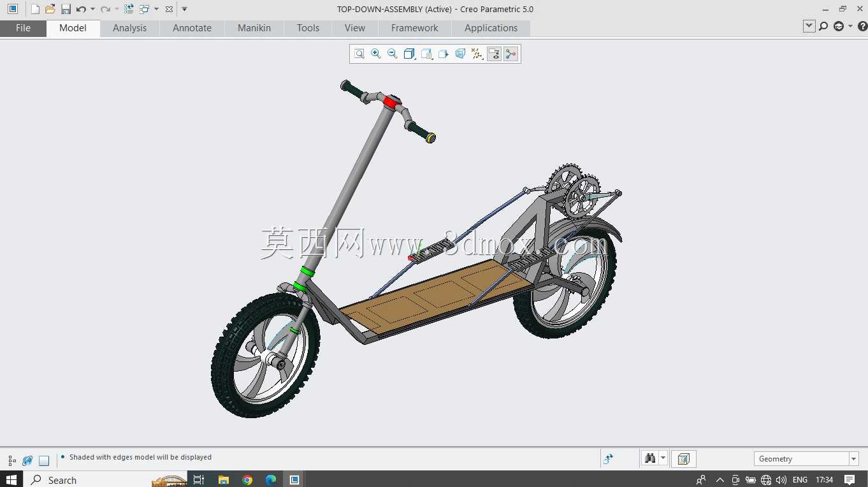Image resolution: width=868 pixels, height=487 pixels.
Task: Click the Zoom In magnifier icon
Action: click(376, 54)
